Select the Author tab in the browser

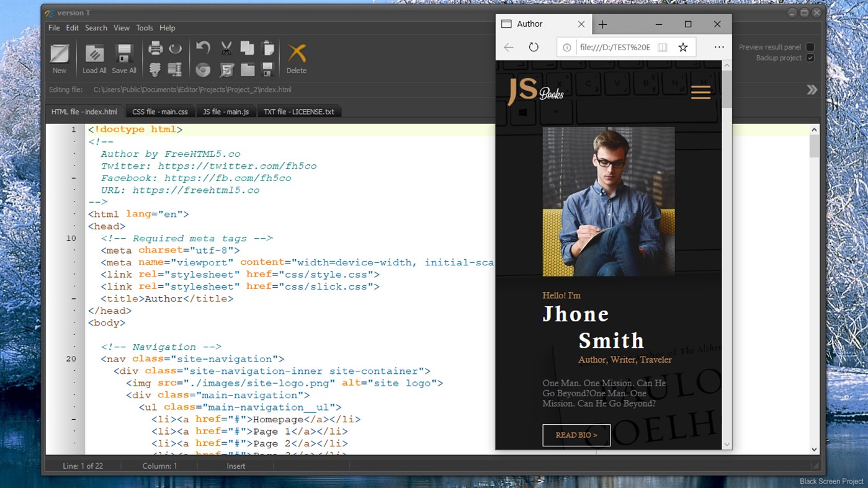click(544, 24)
